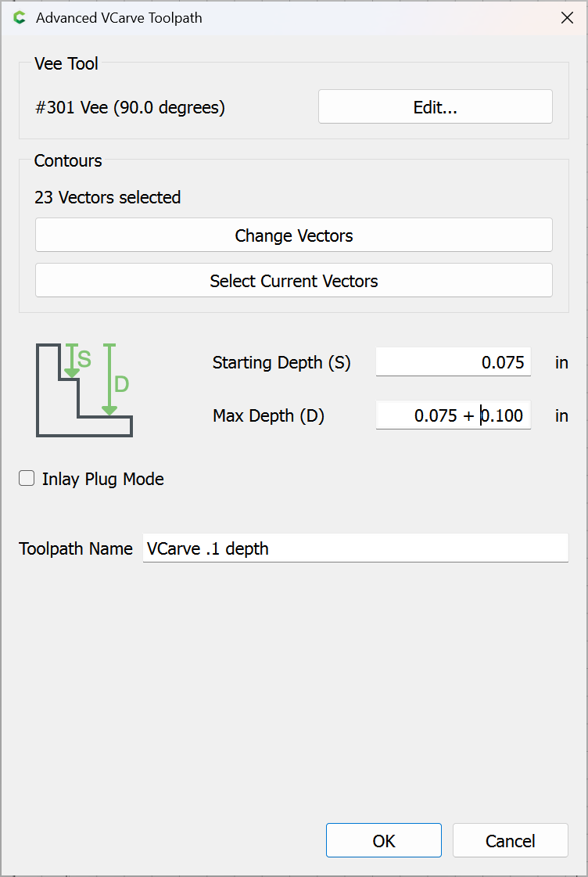Click the green S arrow in depth diagram

pos(72,361)
